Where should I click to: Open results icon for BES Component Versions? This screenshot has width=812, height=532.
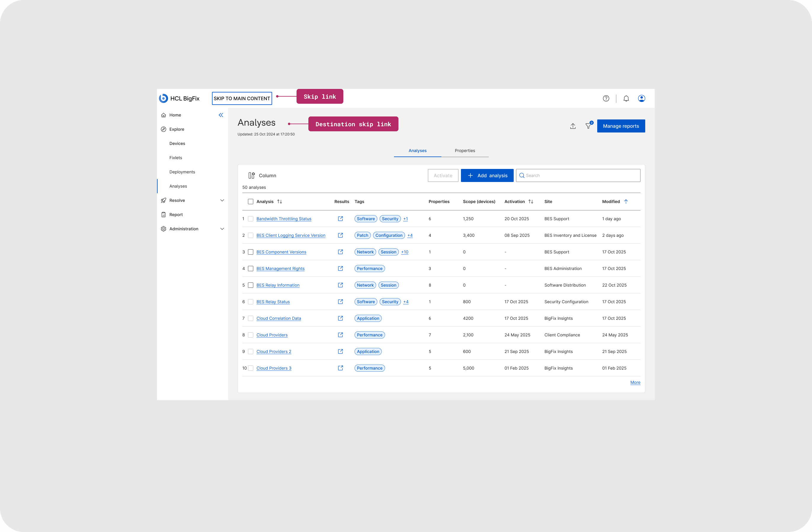coord(340,252)
